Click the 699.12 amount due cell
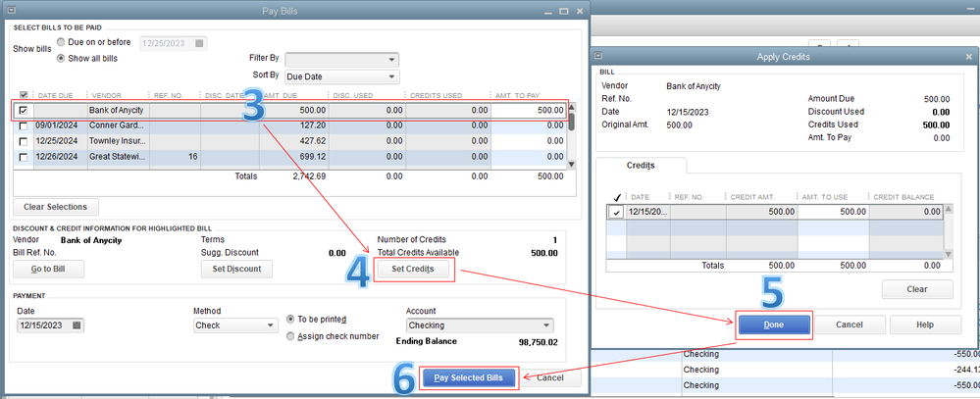This screenshot has width=980, height=399. coord(293,157)
